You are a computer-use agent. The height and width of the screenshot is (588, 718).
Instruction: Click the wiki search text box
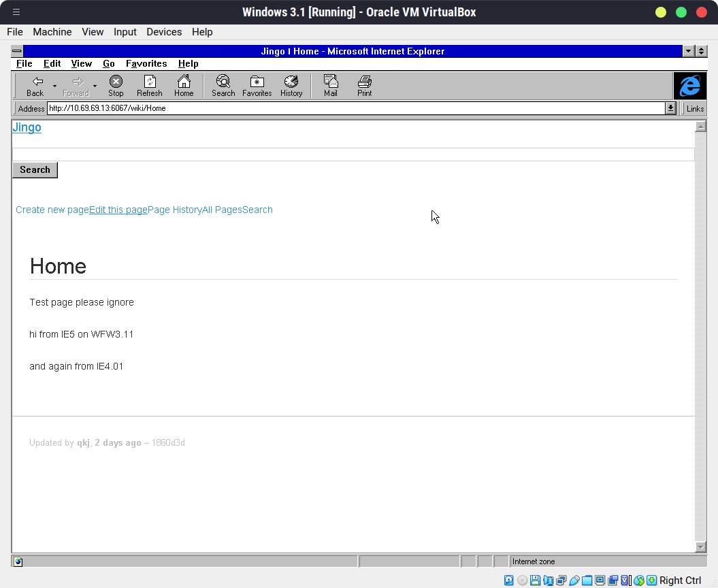point(353,154)
